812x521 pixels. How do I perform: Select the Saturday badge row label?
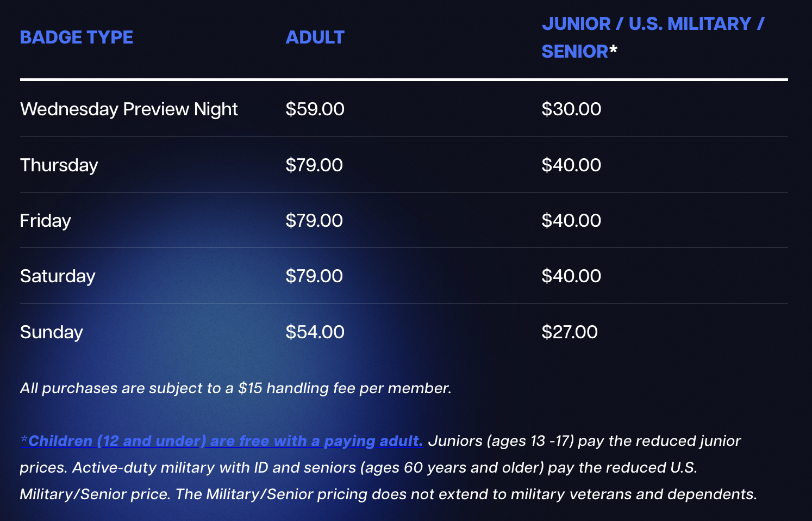click(x=58, y=276)
